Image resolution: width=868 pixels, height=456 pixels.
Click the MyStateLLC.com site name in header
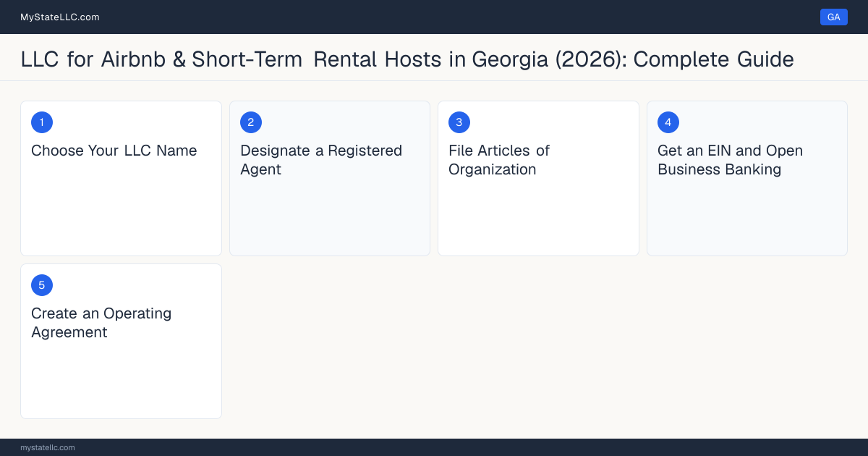click(x=60, y=17)
